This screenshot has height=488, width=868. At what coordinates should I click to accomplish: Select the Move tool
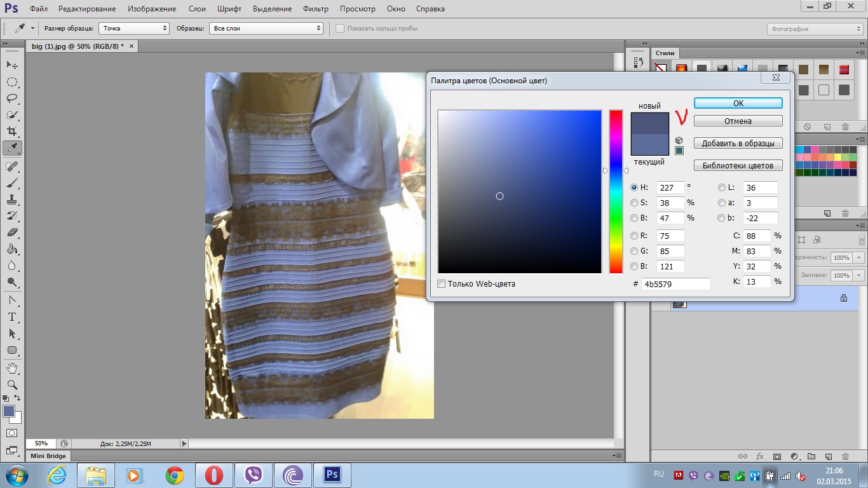click(12, 65)
